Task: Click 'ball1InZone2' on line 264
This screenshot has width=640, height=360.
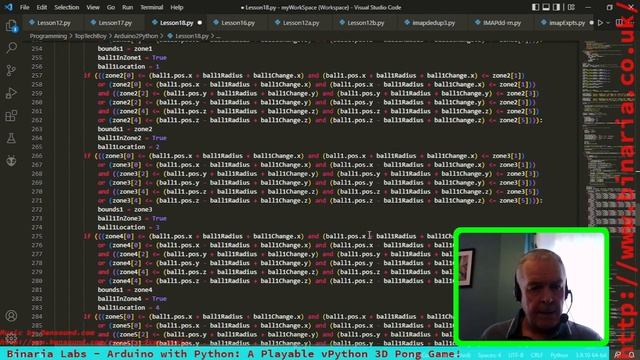Action: [x=119, y=138]
